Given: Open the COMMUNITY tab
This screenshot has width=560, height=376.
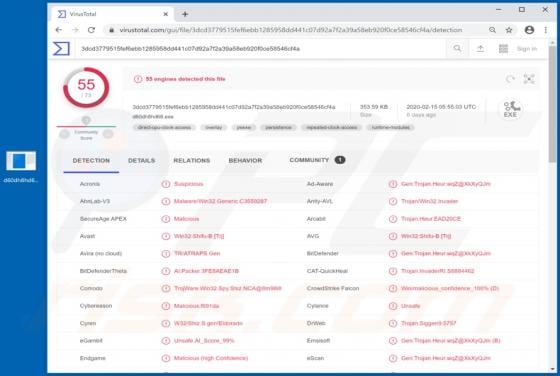Looking at the screenshot, I should pyautogui.click(x=317, y=160).
